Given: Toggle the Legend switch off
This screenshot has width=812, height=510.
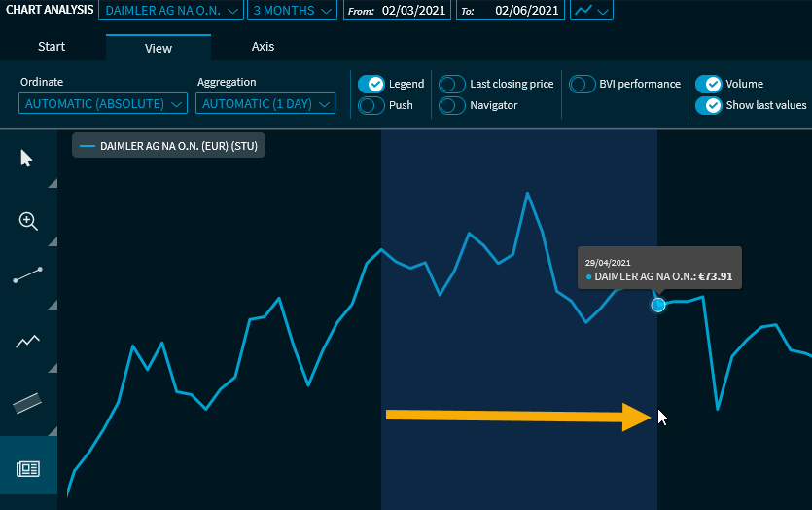Looking at the screenshot, I should (x=371, y=84).
